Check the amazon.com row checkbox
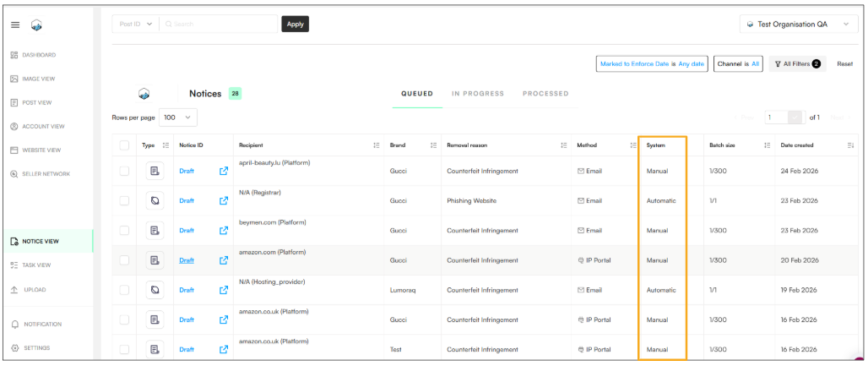 pyautogui.click(x=124, y=260)
